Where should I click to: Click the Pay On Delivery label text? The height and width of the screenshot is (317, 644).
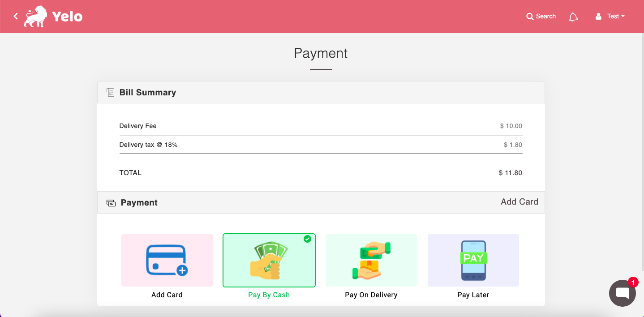point(371,295)
